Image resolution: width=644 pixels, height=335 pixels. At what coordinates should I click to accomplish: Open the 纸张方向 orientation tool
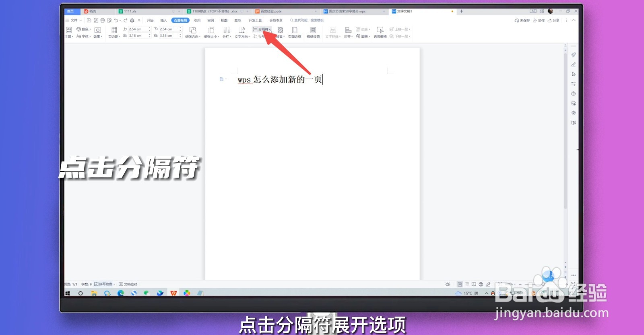pos(193,32)
